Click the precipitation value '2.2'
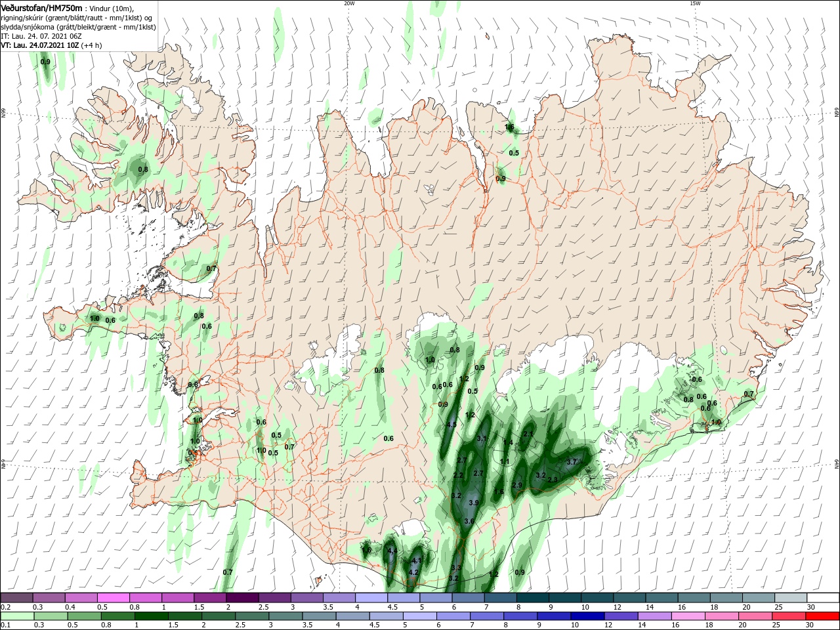The width and height of the screenshot is (840, 630). click(458, 475)
